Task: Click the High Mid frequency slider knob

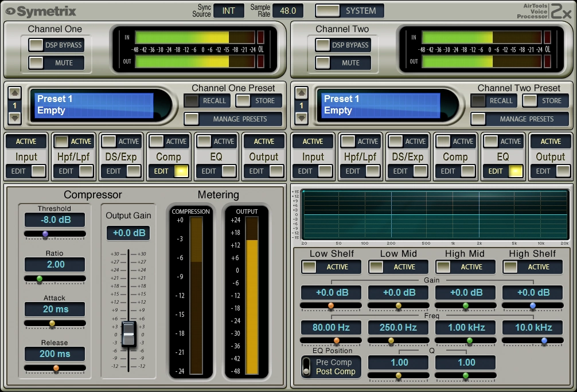Action: click(470, 341)
